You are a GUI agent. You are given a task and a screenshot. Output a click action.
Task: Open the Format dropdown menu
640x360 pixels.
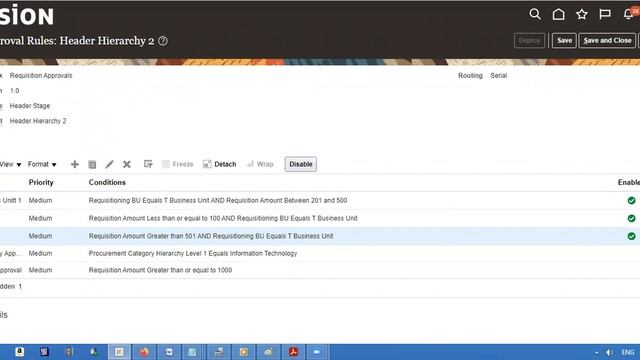point(42,164)
